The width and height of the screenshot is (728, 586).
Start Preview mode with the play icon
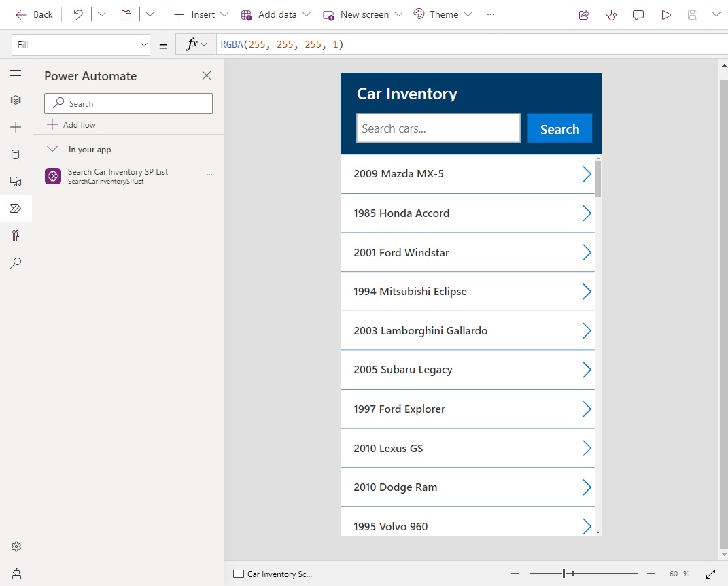click(x=665, y=14)
